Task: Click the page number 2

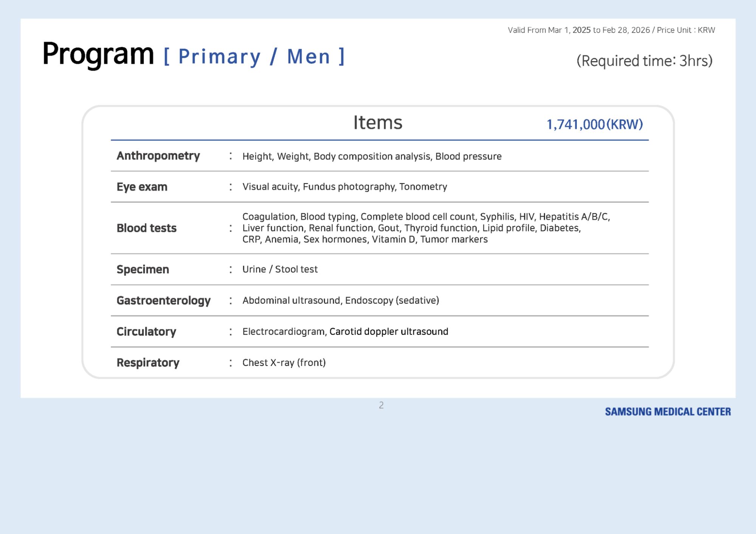Action: (x=381, y=405)
